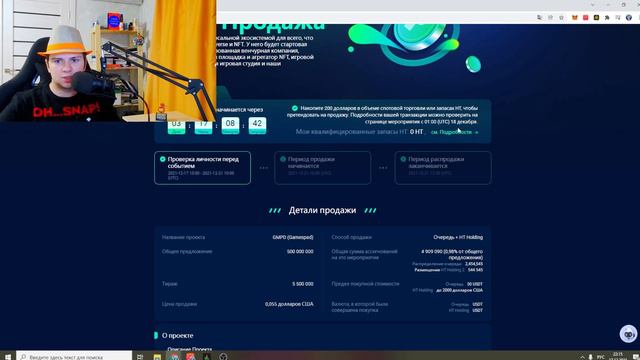Click the '0,055 долларов США' sale price
640x360 pixels.
click(289, 304)
